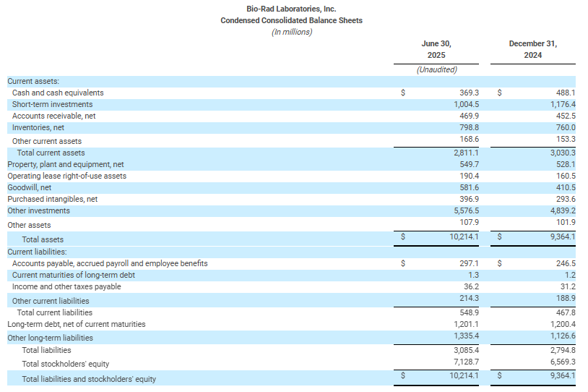Screen dimensions: 588x392
Task: Click 'Other long-term liabilities' label
Action: (50, 338)
